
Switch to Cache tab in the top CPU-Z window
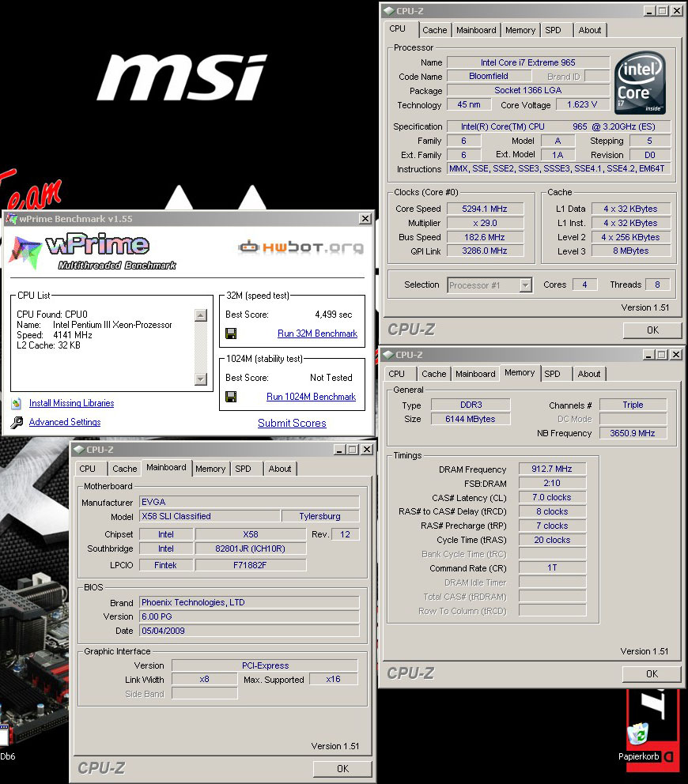[434, 30]
